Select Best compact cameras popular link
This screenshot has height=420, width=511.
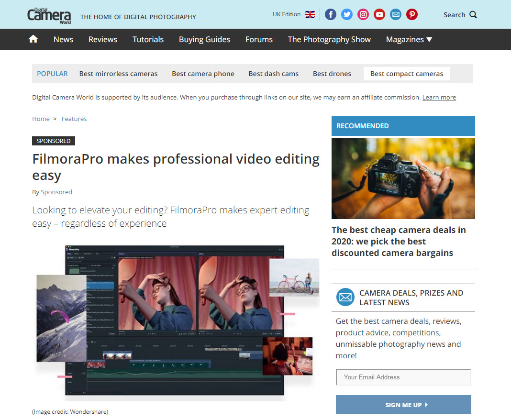click(406, 74)
